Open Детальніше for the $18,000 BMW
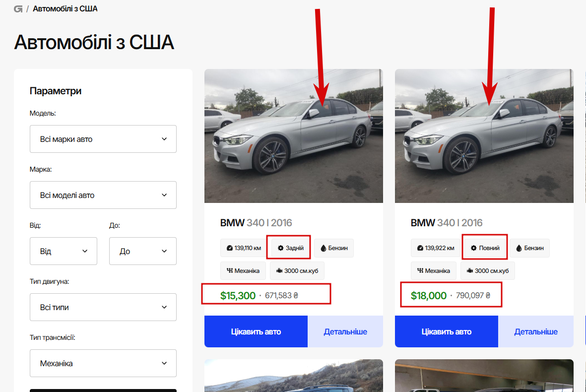 (536, 331)
